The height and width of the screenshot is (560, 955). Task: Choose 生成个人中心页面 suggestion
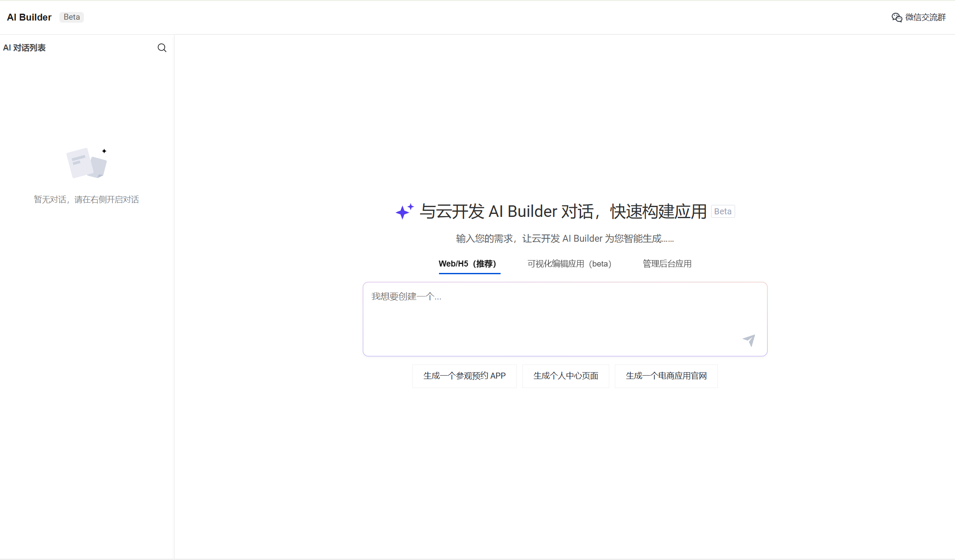click(x=566, y=376)
